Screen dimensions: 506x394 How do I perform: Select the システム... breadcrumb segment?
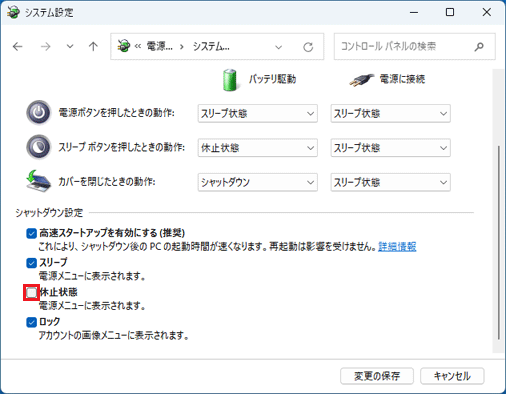pyautogui.click(x=211, y=46)
